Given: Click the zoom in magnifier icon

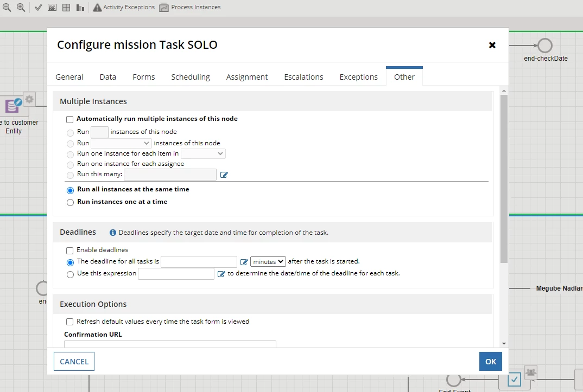Looking at the screenshot, I should tap(21, 7).
